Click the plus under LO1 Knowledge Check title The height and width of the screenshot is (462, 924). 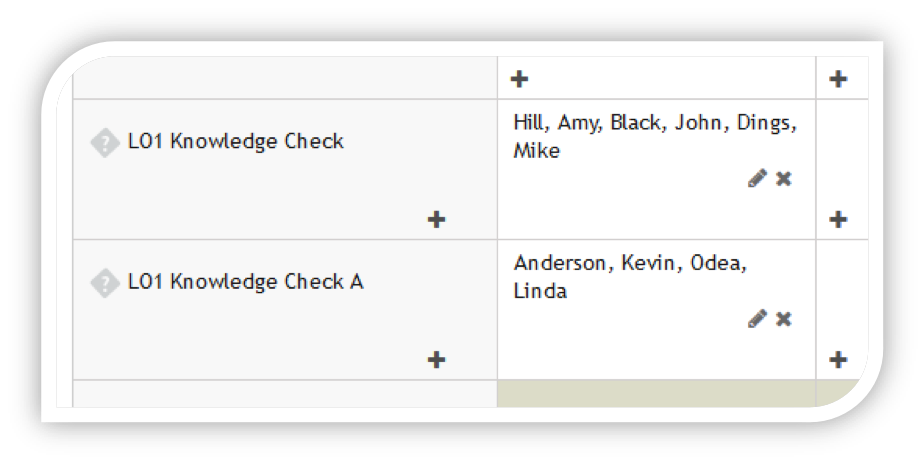[x=436, y=219]
